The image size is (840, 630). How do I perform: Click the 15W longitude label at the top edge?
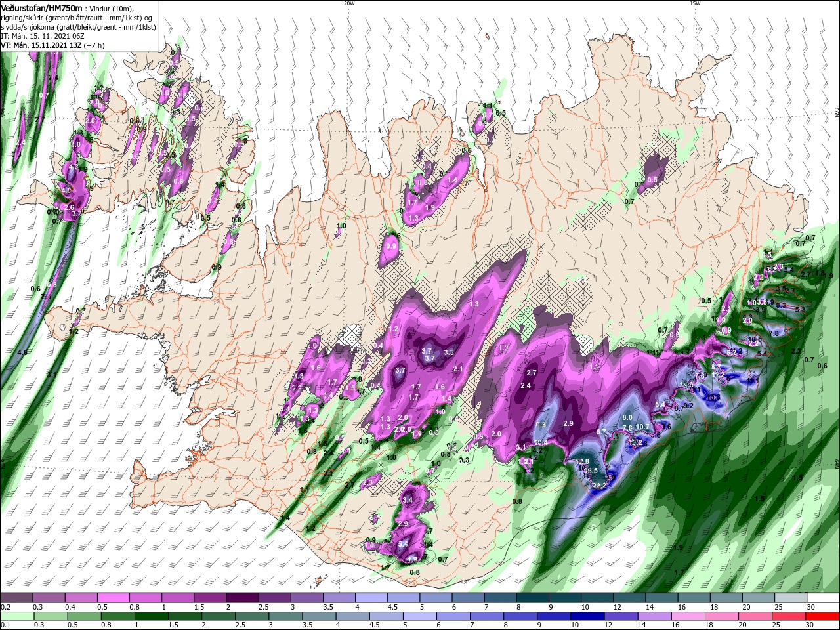pos(696,3)
